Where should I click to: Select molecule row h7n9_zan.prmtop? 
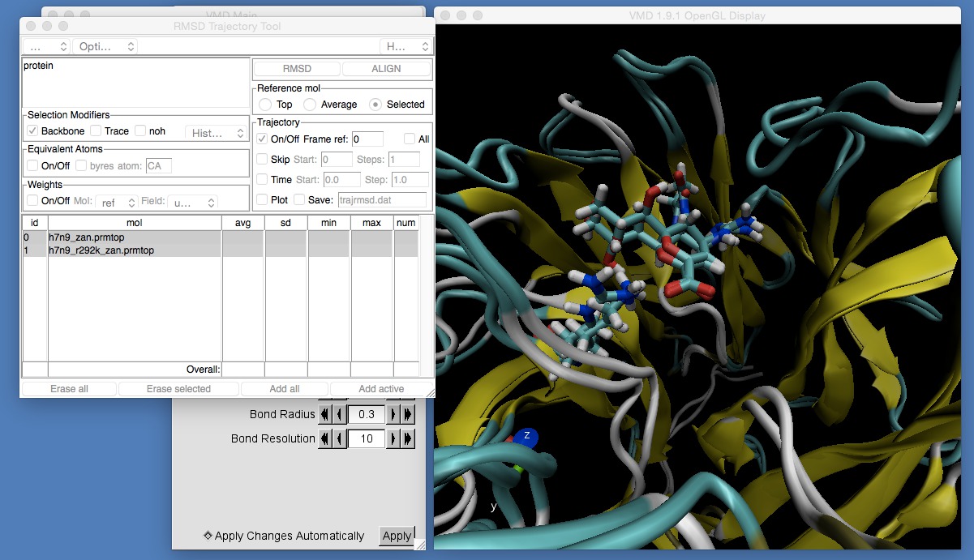click(x=221, y=237)
